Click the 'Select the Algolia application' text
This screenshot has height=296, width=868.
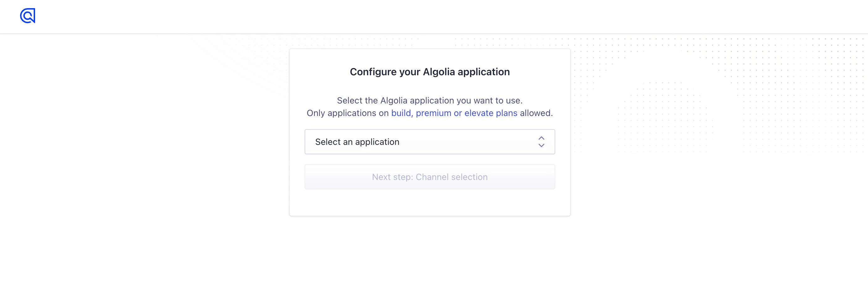coord(430,100)
